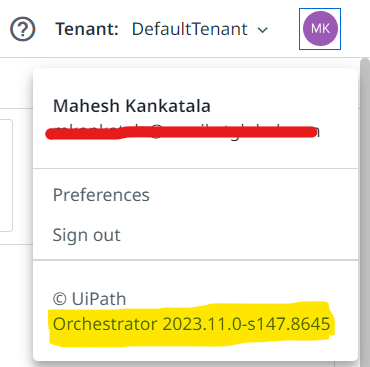Image resolution: width=370 pixels, height=367 pixels.
Task: Select Sign out in the user menu
Action: (87, 235)
